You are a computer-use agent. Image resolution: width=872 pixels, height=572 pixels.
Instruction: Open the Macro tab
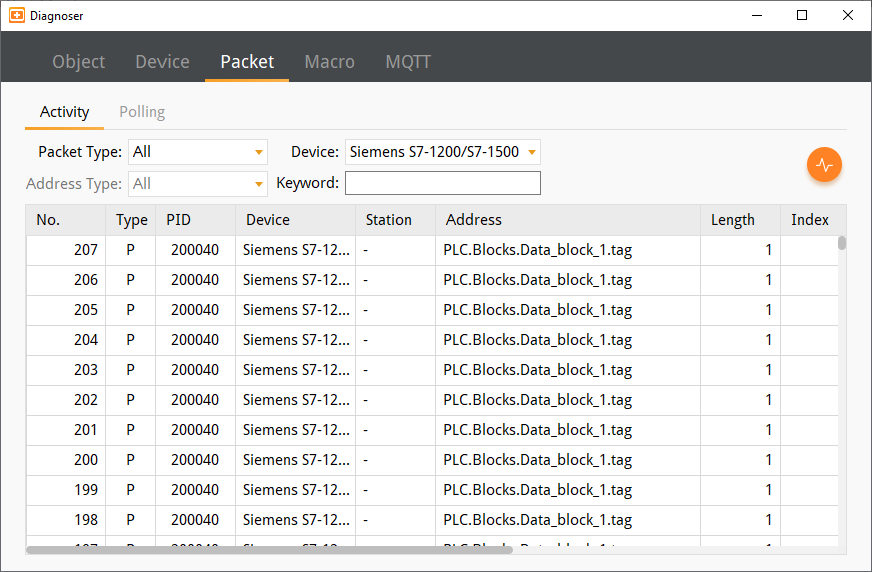coord(329,62)
